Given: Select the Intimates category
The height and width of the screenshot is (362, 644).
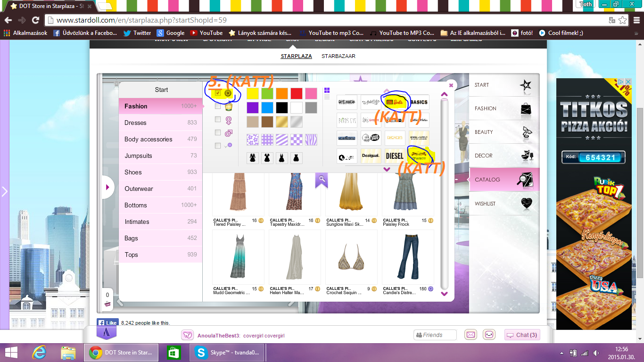Looking at the screenshot, I should coord(161,222).
